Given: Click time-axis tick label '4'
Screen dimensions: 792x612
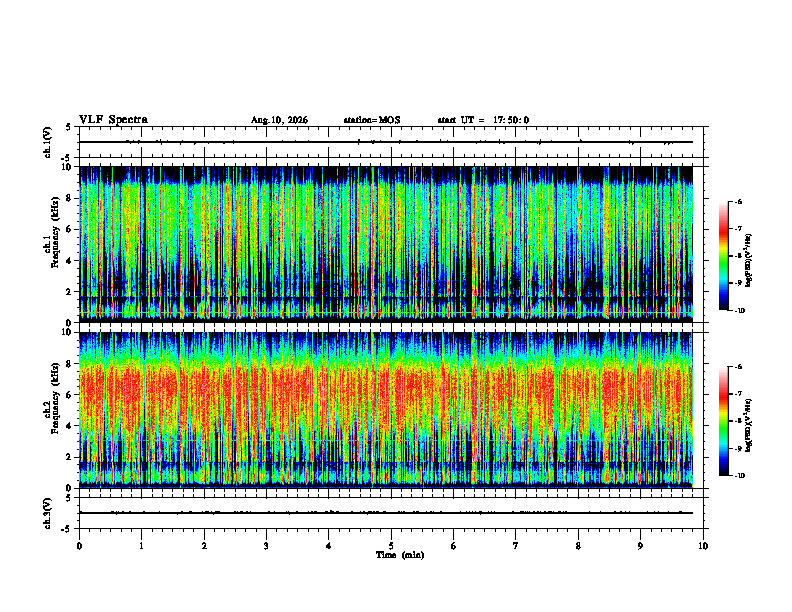Looking at the screenshot, I should click(329, 546).
